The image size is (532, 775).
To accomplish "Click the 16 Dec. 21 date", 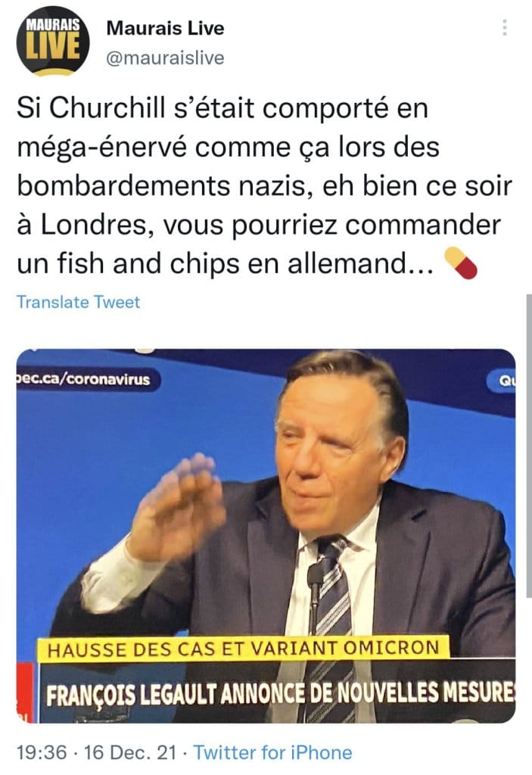I will pyautogui.click(x=130, y=752).
